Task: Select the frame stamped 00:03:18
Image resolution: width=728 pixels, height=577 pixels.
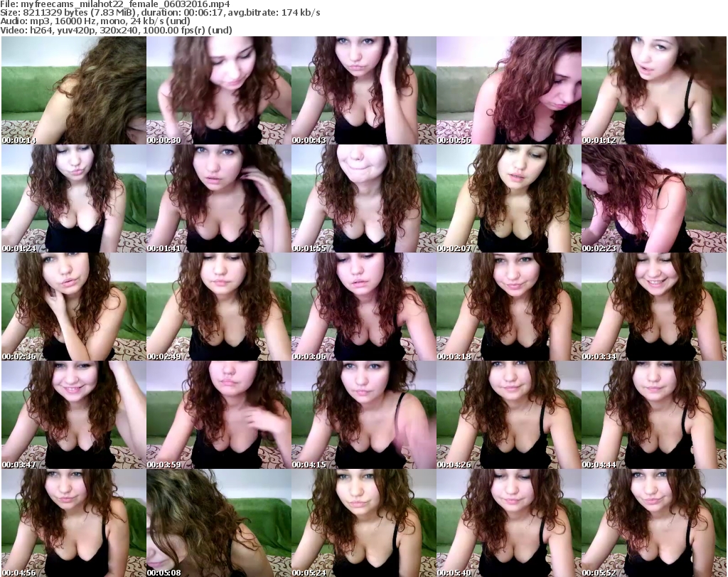Action: coord(509,307)
